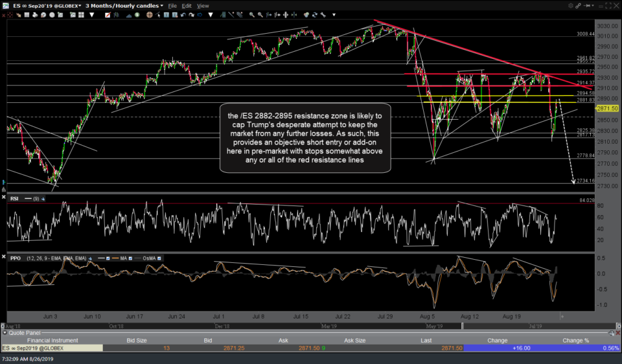622x364 pixels.
Task: Click the zoom in magnifier
Action: click(x=252, y=15)
